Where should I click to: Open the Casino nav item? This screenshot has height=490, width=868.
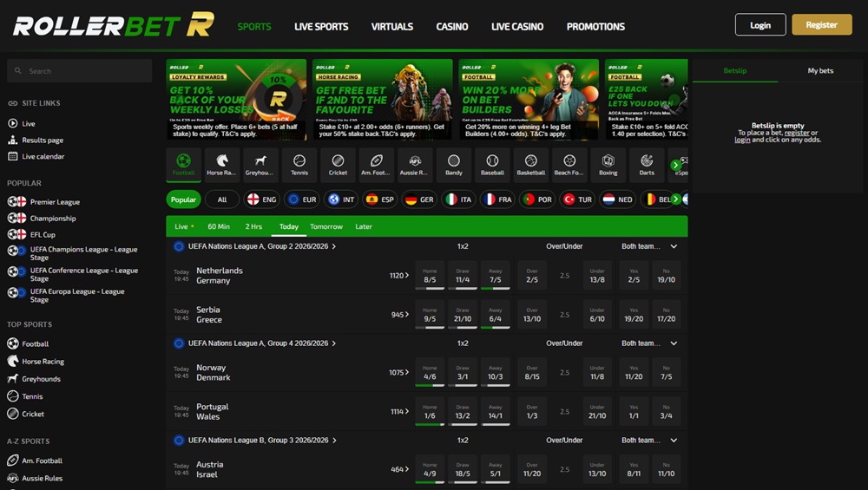click(451, 27)
